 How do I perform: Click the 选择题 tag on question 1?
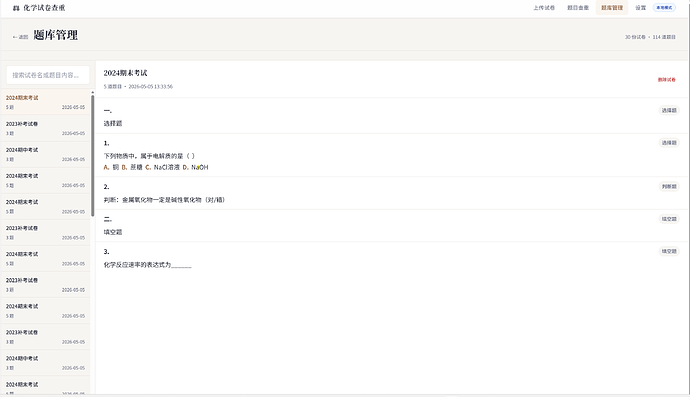(x=669, y=143)
